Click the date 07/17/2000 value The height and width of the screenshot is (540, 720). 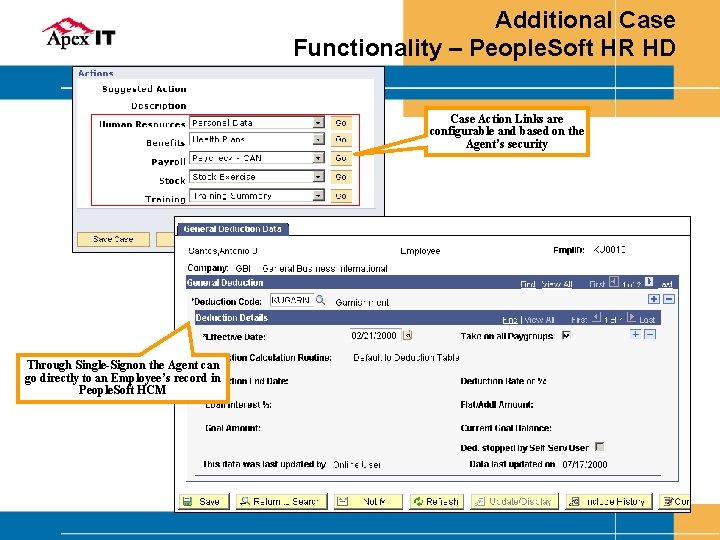[585, 465]
